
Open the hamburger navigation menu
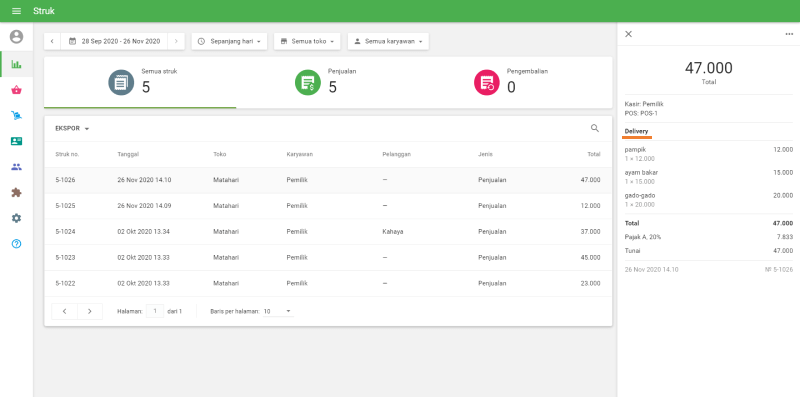pos(16,11)
